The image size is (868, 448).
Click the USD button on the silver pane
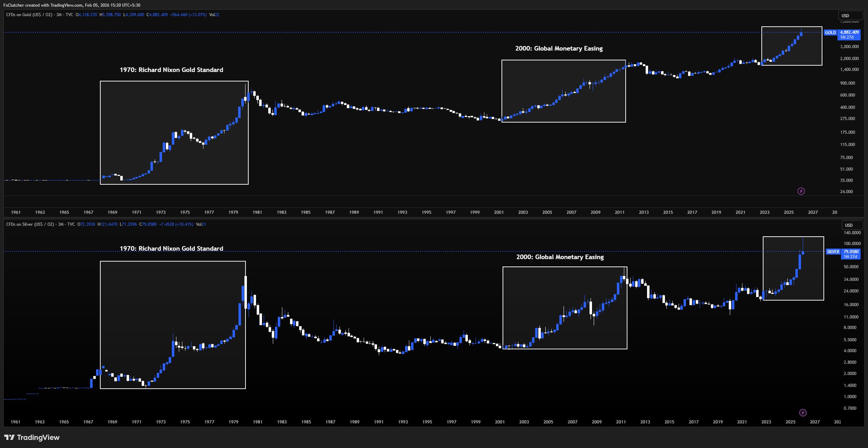pyautogui.click(x=853, y=225)
